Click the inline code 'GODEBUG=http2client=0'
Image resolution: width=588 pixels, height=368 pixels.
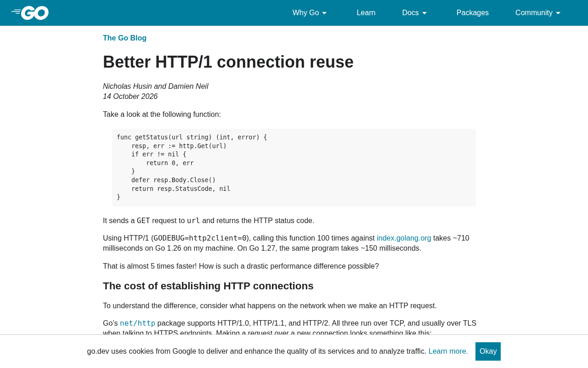point(200,238)
